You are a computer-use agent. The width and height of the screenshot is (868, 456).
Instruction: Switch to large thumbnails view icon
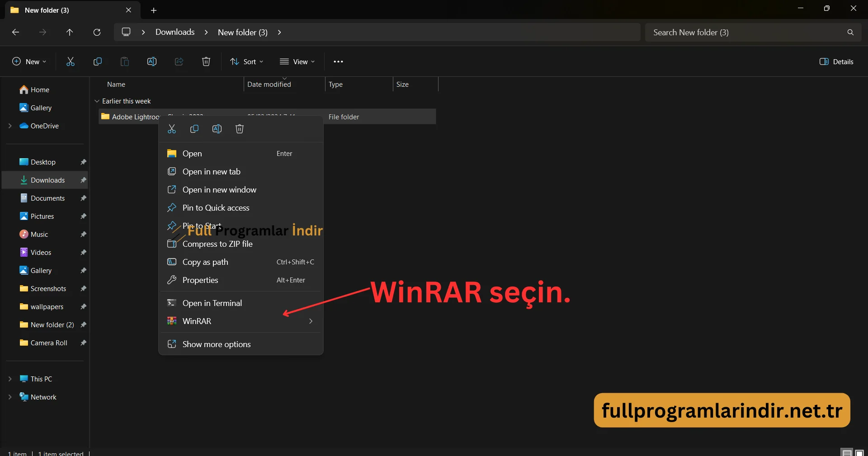click(859, 452)
